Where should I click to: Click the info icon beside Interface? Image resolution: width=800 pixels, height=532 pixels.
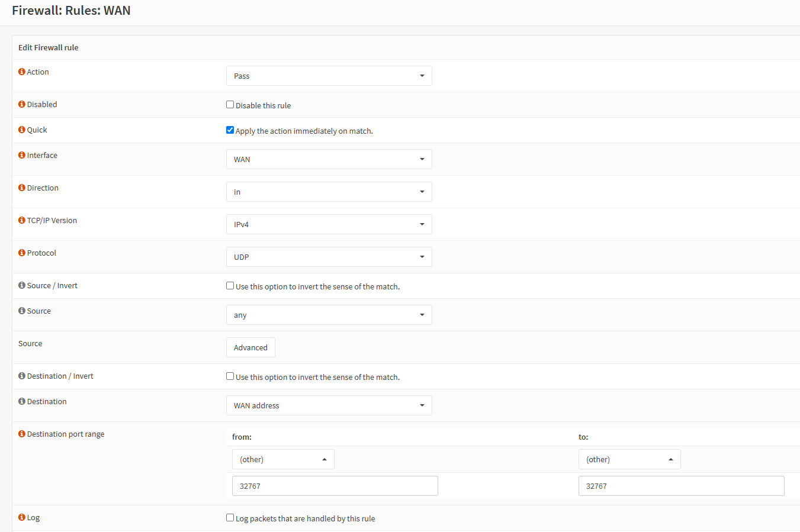(x=21, y=154)
